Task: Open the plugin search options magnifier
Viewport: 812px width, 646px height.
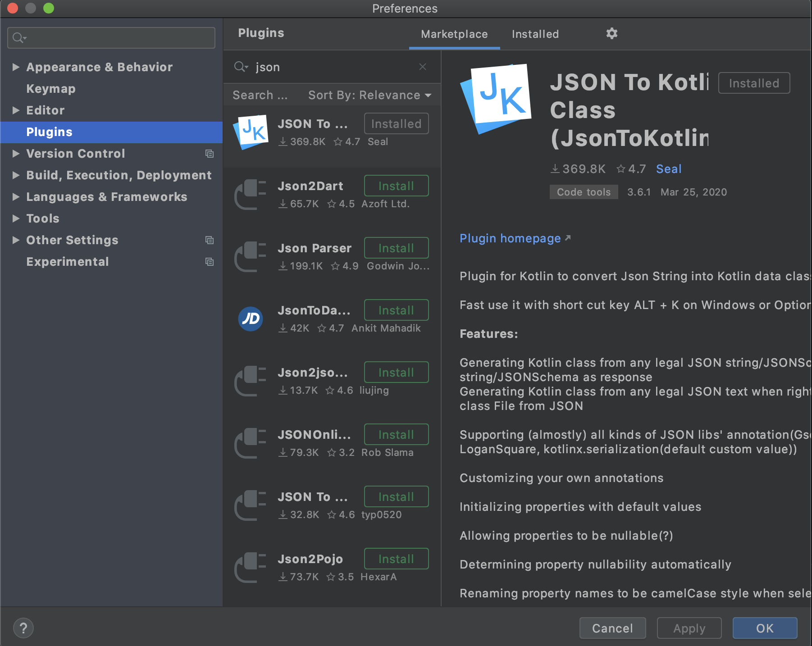Action: (241, 67)
